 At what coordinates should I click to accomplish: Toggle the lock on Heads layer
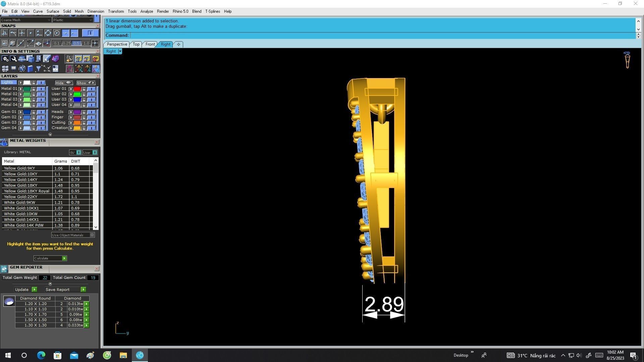click(x=84, y=112)
